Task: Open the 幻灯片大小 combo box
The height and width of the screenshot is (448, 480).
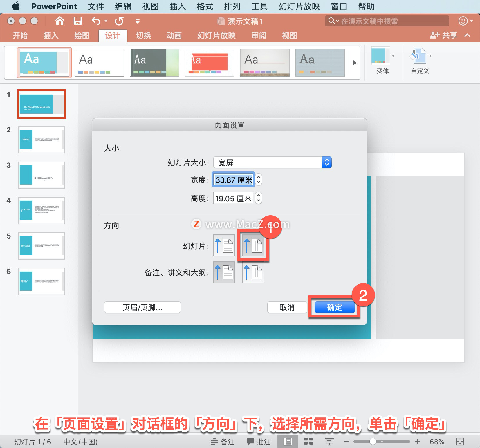Action: [272, 162]
